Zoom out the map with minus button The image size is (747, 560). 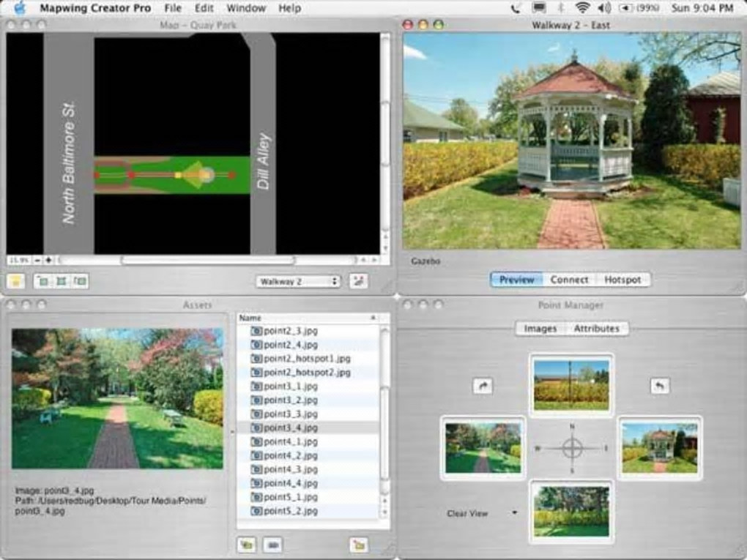[37, 261]
